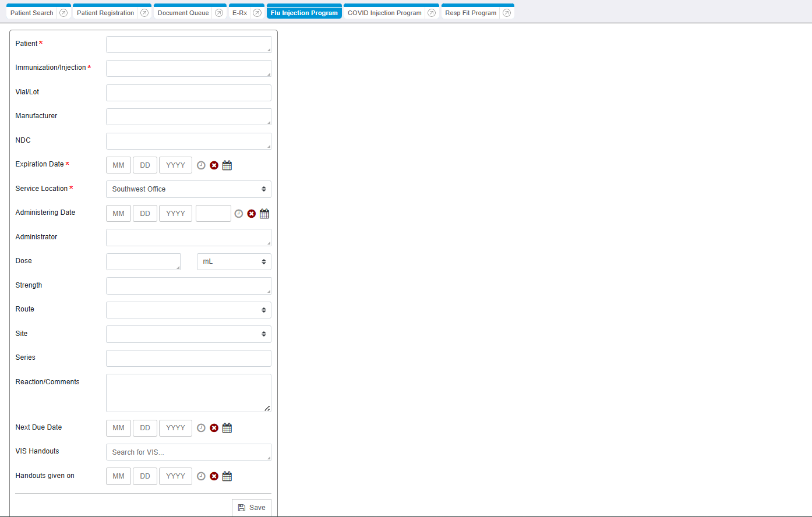The width and height of the screenshot is (812, 517).
Task: Open calendar picker for Administering Date
Action: click(x=264, y=214)
